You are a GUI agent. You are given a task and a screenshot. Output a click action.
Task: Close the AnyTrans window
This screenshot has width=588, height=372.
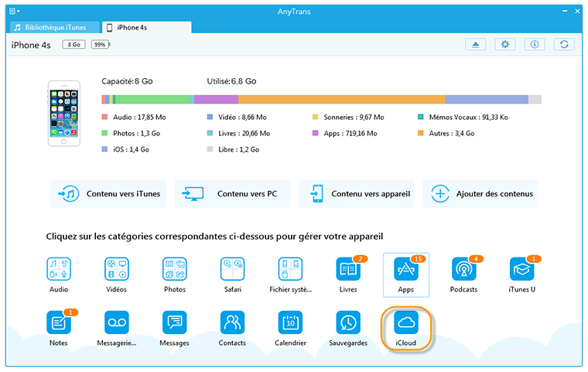[x=577, y=12]
